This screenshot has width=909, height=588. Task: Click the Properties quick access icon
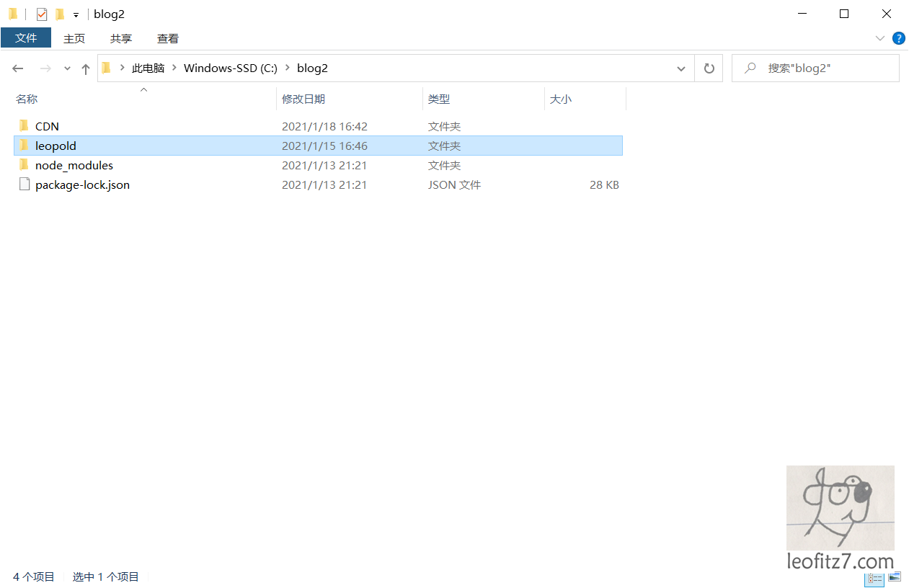[42, 14]
